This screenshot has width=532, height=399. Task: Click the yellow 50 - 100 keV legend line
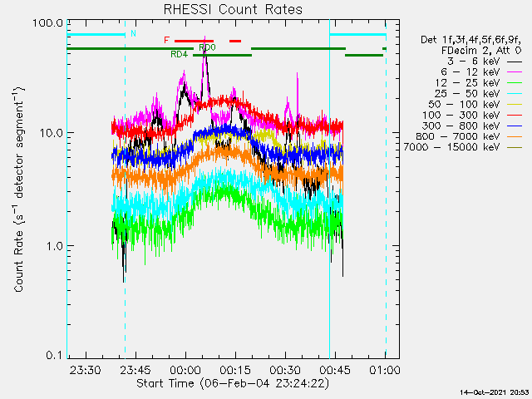[x=515, y=105]
